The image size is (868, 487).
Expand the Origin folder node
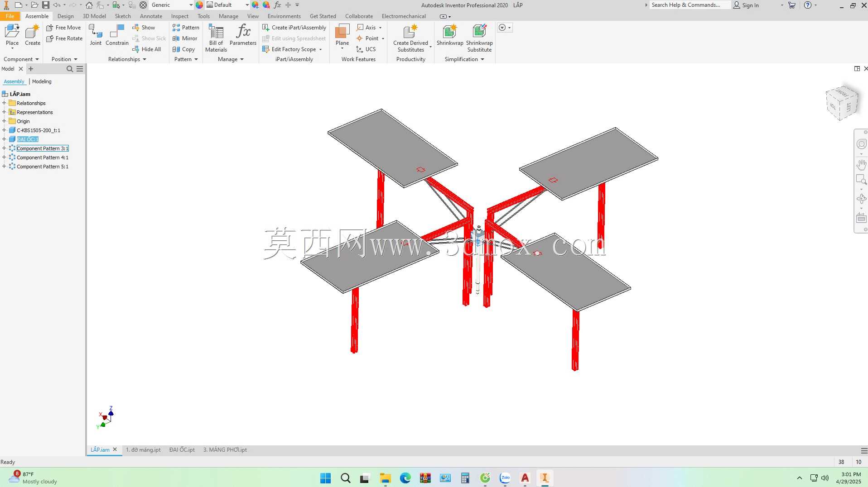click(4, 121)
